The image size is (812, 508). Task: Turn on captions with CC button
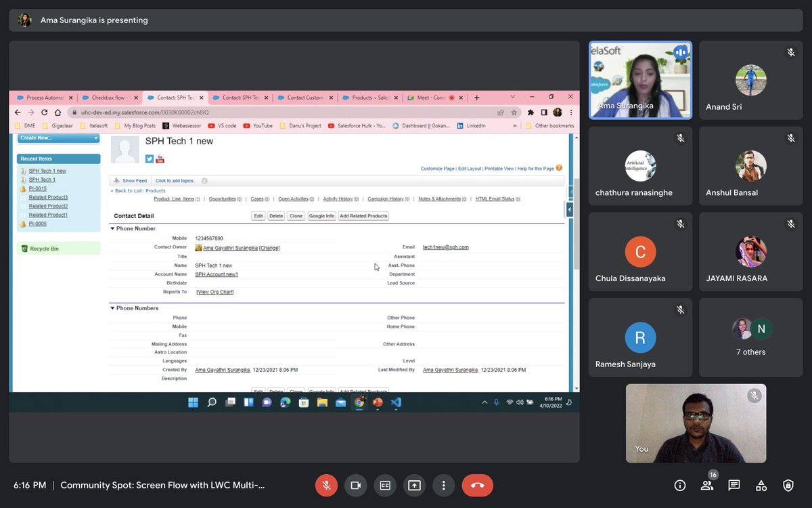(x=385, y=485)
